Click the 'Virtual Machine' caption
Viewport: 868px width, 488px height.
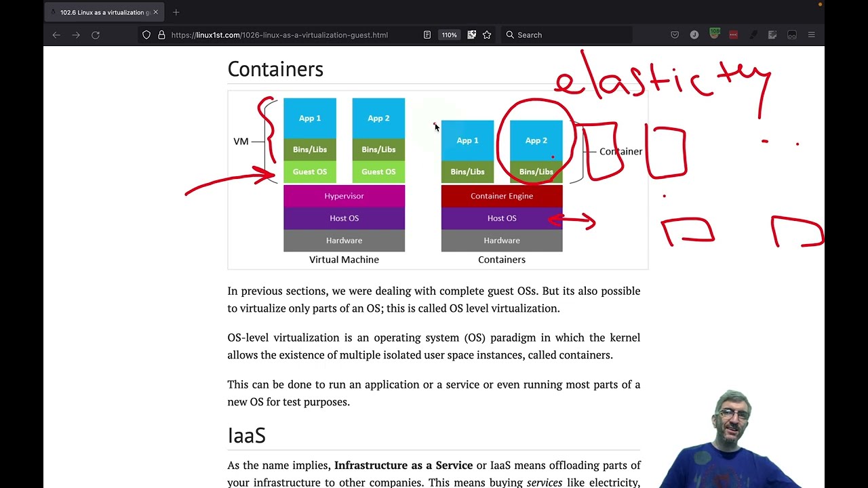click(x=344, y=260)
